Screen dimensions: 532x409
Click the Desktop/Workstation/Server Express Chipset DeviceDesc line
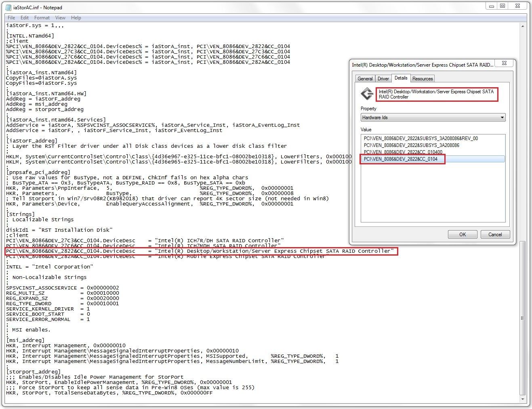coord(200,251)
